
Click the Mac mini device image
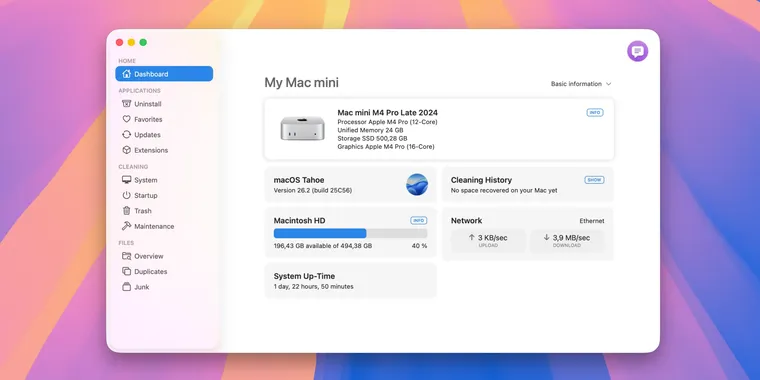coord(302,128)
